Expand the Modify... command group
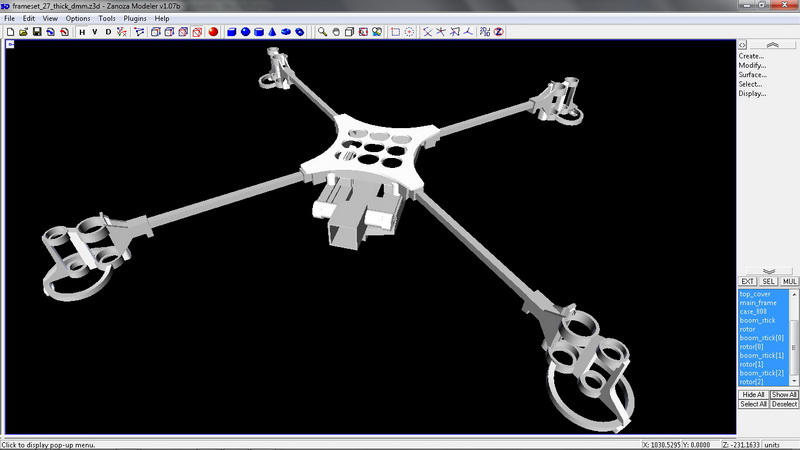The image size is (800, 450). [x=752, y=65]
